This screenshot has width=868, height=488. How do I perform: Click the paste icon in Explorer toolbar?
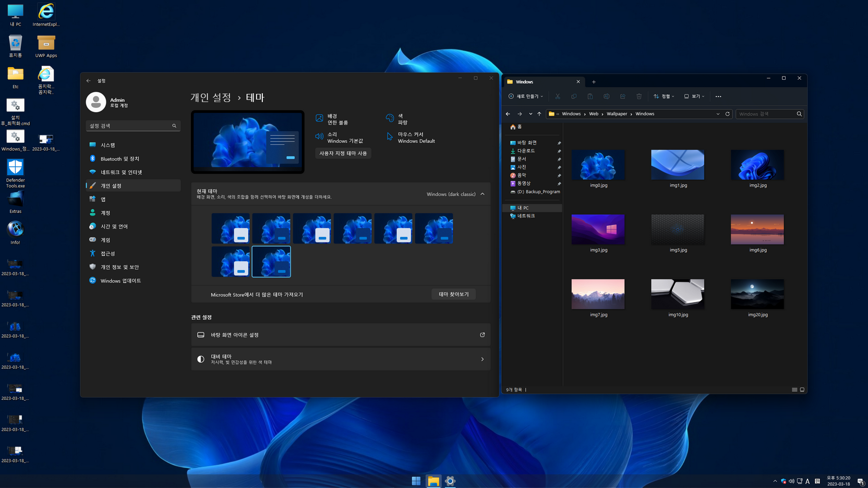(590, 96)
